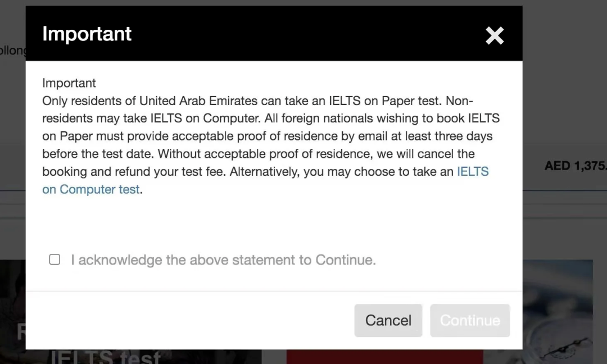Select the small 'Important' subheading in body

pos(69,83)
